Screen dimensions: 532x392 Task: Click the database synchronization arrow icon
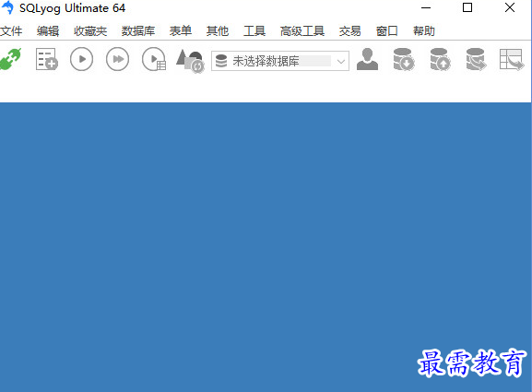[476, 59]
